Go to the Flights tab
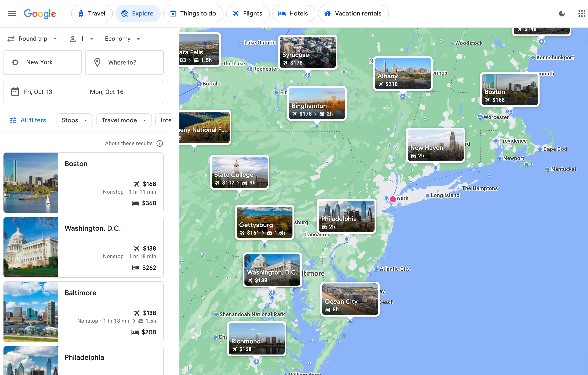Viewport: 588px width, 375px height. [248, 14]
